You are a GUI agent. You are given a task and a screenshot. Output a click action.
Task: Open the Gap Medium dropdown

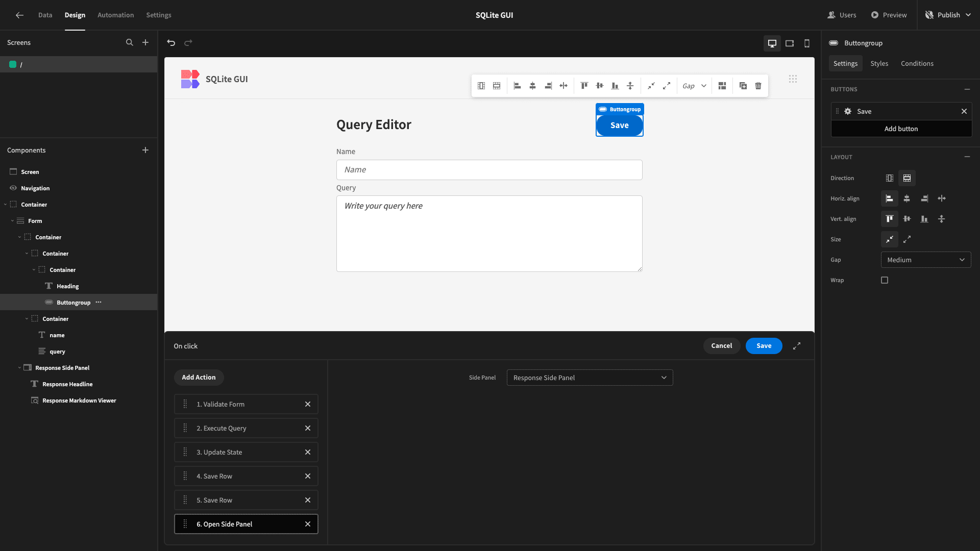coord(926,260)
